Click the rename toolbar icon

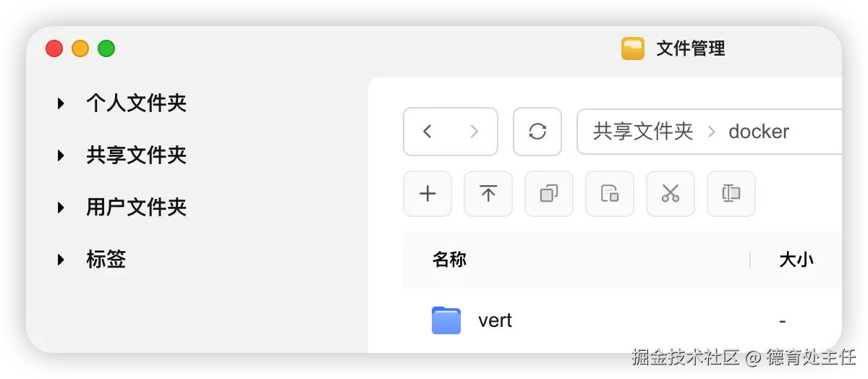(x=731, y=194)
